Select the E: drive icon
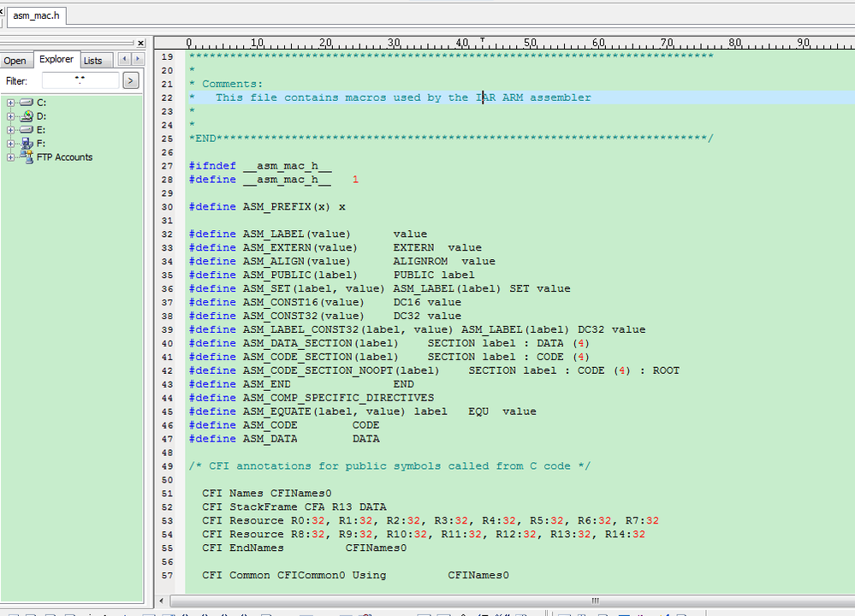Image resolution: width=855 pixels, height=616 pixels. [27, 130]
